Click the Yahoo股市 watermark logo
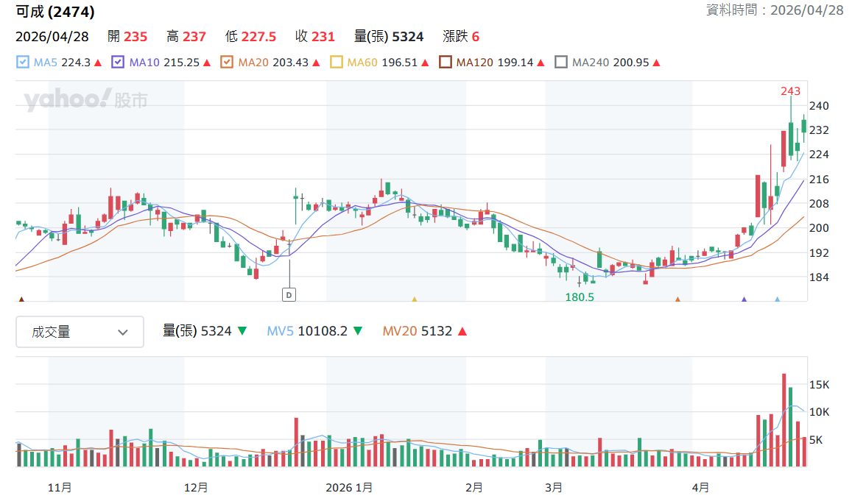 pos(85,100)
